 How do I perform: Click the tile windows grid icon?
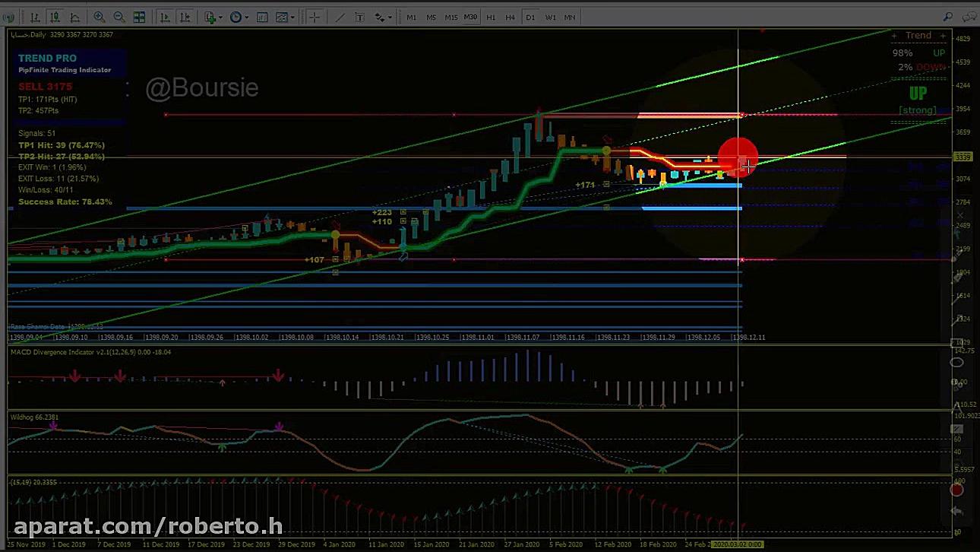pos(140,17)
